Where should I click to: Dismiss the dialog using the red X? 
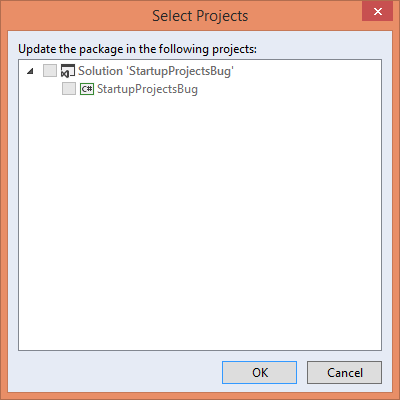(377, 11)
